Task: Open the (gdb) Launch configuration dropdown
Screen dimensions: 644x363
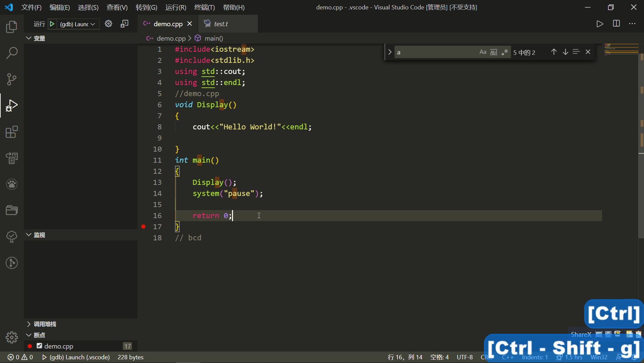Action: coord(78,24)
